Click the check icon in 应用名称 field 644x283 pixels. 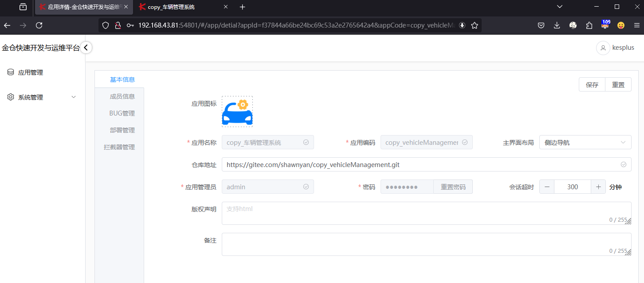(306, 143)
